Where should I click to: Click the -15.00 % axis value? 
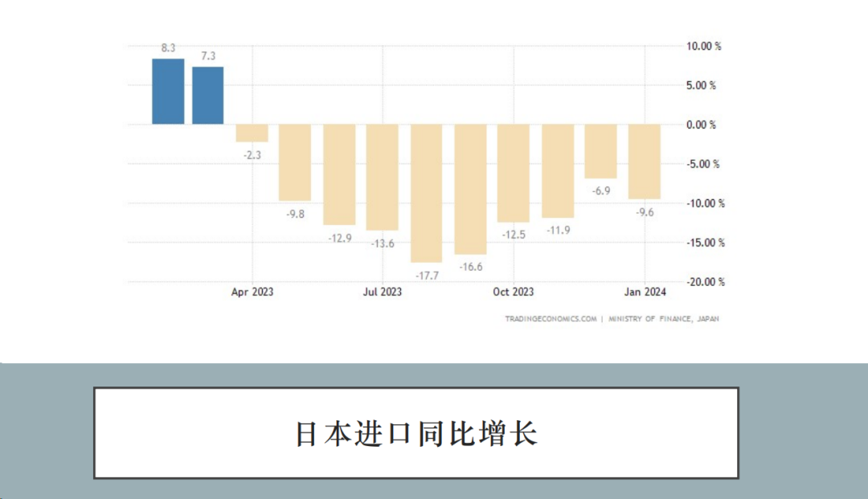click(x=706, y=243)
